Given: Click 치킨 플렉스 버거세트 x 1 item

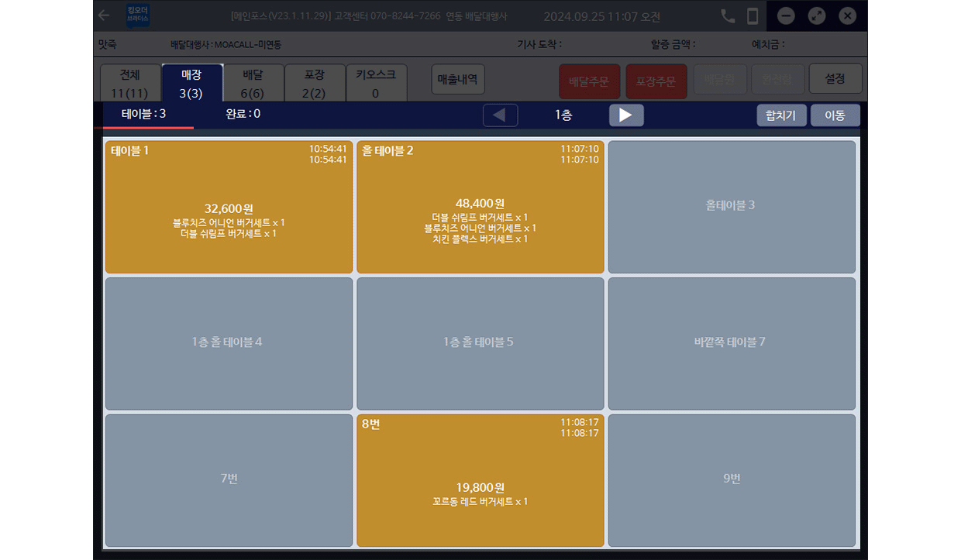Looking at the screenshot, I should 480,239.
